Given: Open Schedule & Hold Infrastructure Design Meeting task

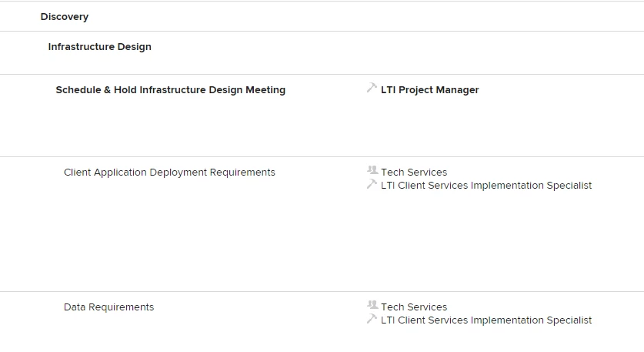Looking at the screenshot, I should (x=170, y=90).
